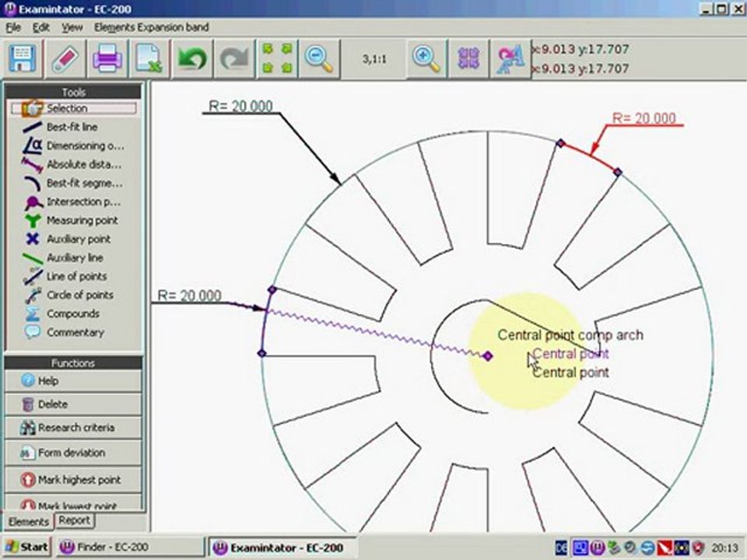
Task: Open the Elements Expansion band menu
Action: [x=152, y=27]
